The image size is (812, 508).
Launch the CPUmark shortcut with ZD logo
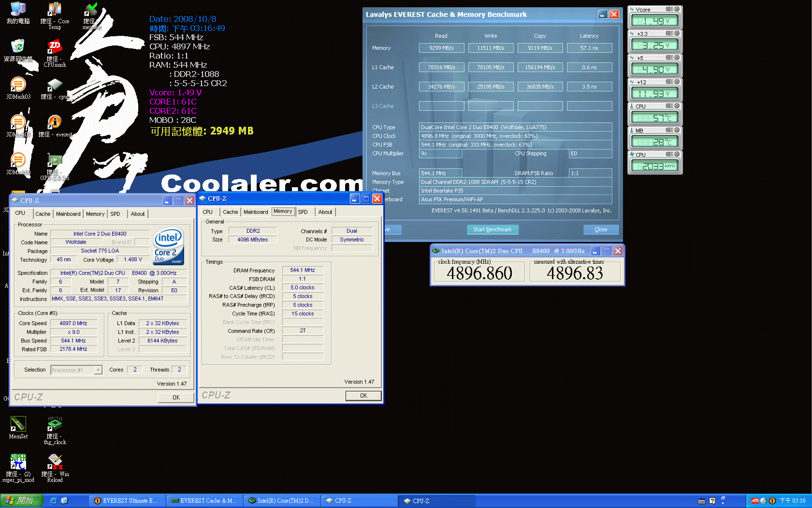(x=55, y=53)
